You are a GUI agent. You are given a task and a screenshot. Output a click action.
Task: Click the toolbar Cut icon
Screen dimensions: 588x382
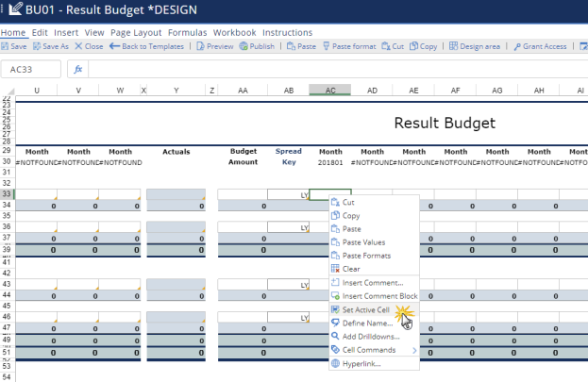click(386, 46)
